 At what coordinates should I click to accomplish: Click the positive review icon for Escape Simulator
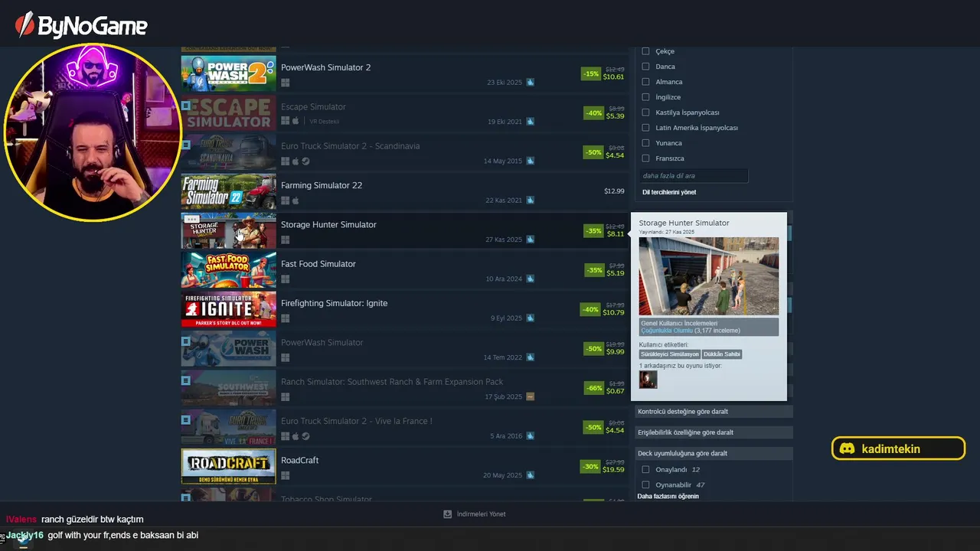point(530,122)
